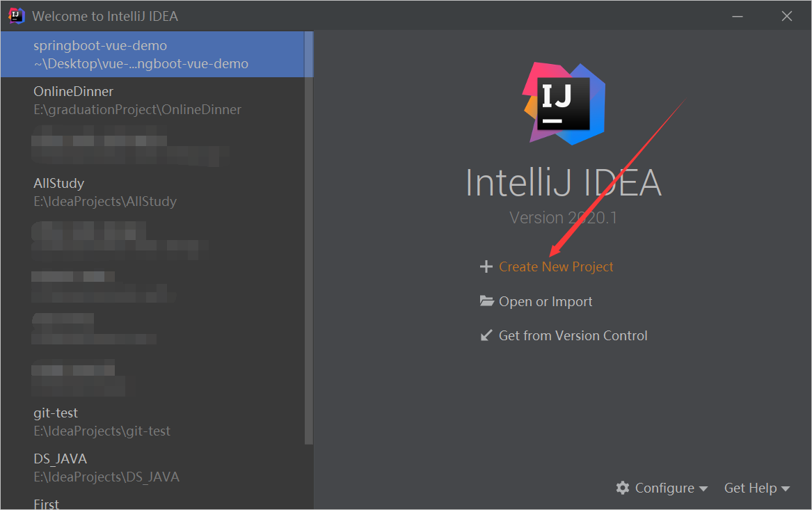
Task: Click the IntelliJ IDEA logo
Action: pyautogui.click(x=564, y=102)
